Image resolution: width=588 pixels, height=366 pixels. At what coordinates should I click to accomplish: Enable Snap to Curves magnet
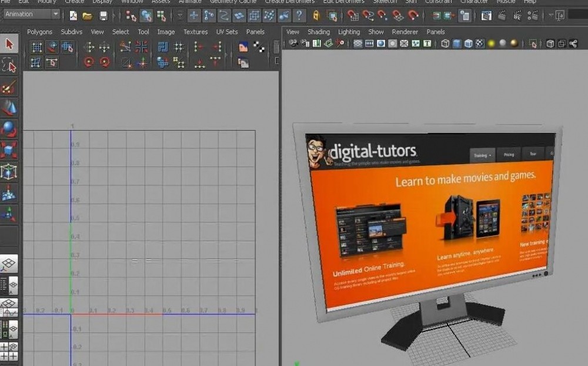click(x=368, y=16)
